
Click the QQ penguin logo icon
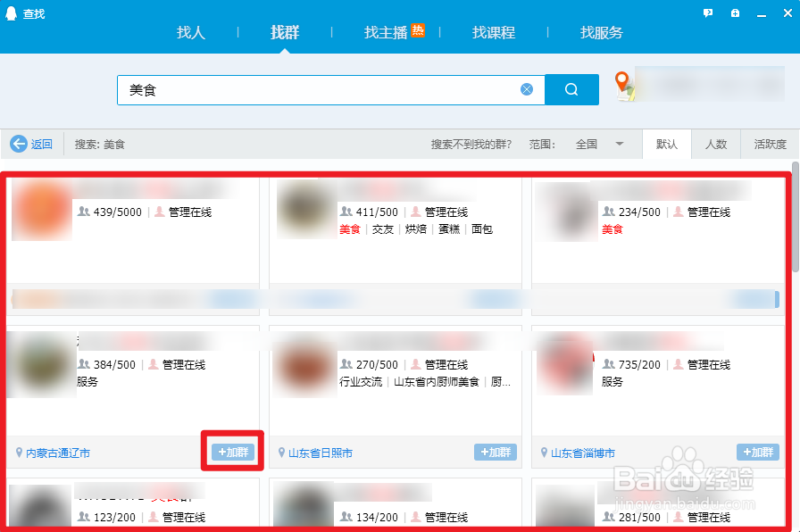click(11, 13)
